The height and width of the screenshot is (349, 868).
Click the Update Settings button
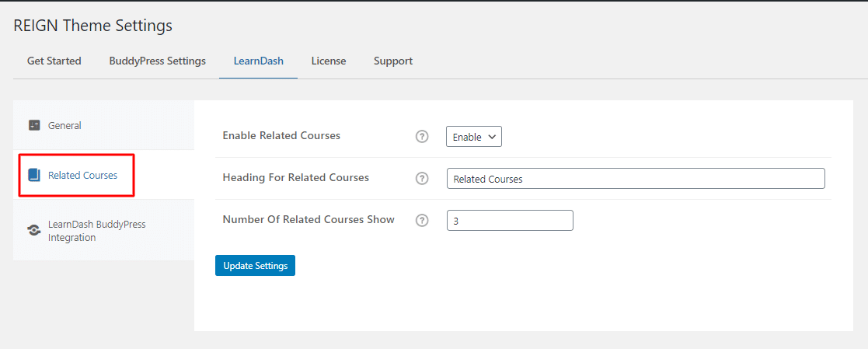[255, 265]
